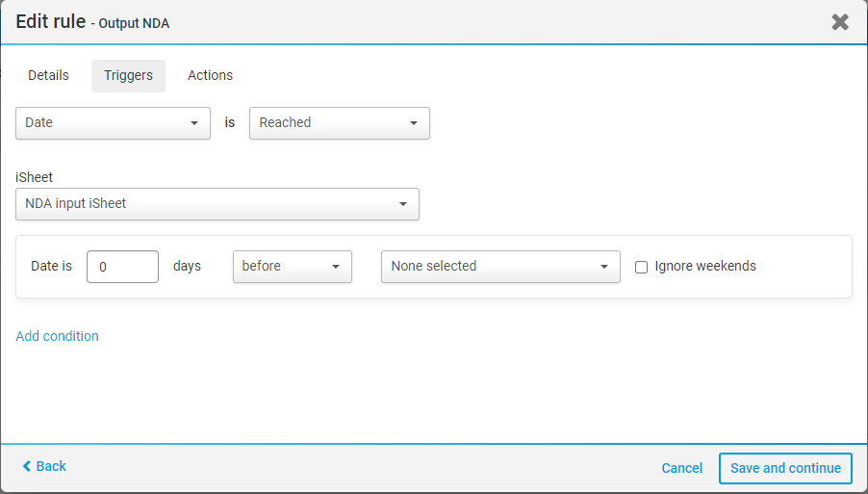Screen dimensions: 868x494
Task: Switch to the Details tab
Action: [48, 75]
